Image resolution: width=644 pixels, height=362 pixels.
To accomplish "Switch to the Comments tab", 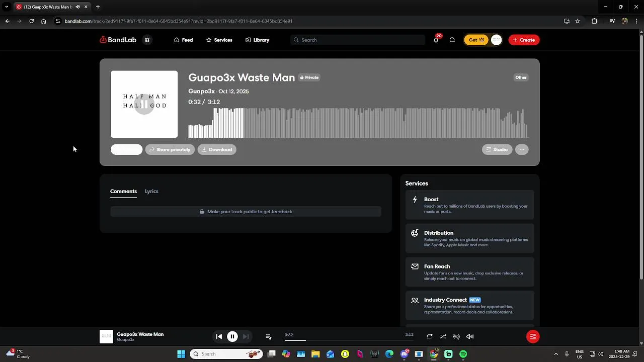I will click(x=123, y=191).
